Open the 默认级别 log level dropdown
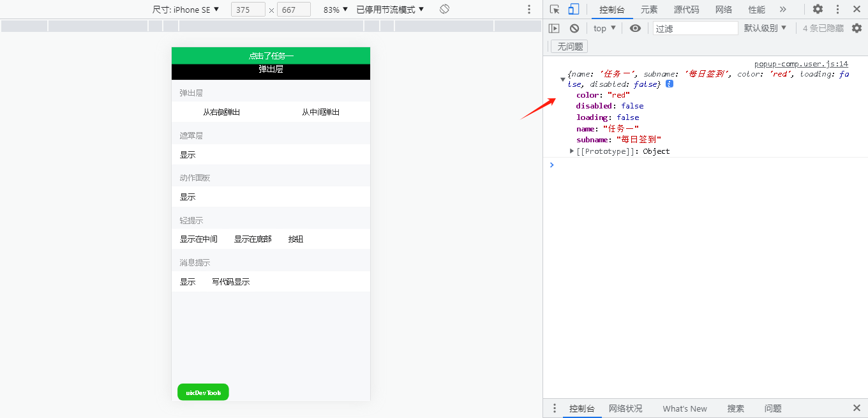The width and height of the screenshot is (868, 418). [x=765, y=28]
